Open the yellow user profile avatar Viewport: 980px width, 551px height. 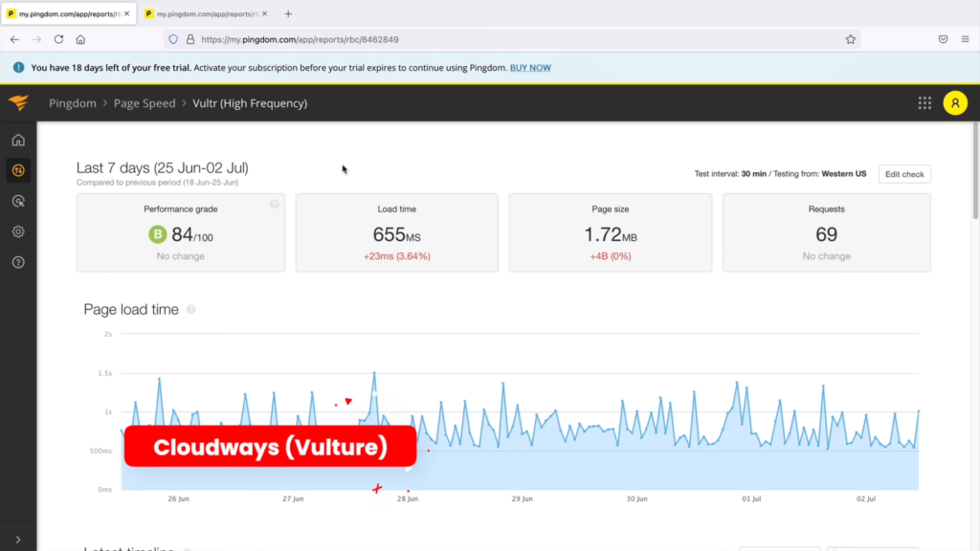pos(955,103)
